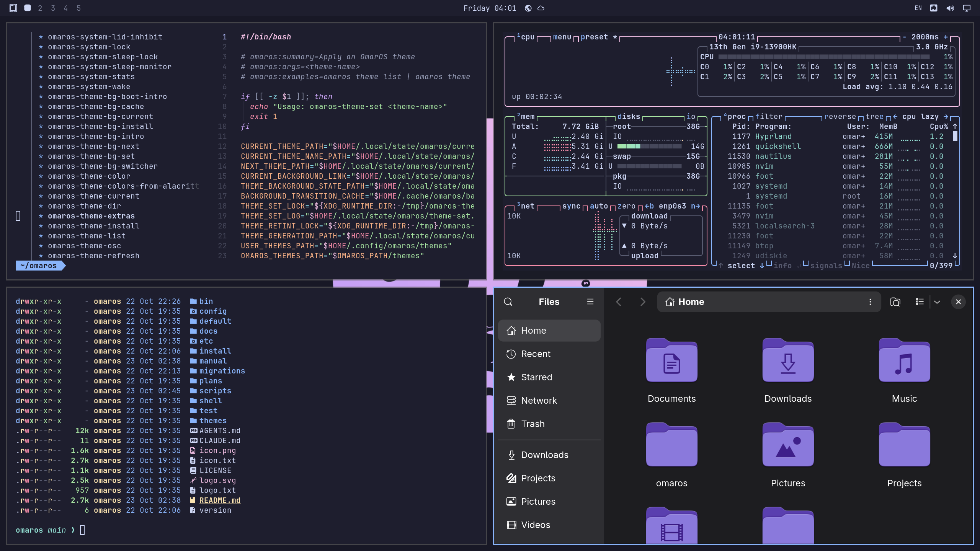The image size is (980, 551).
Task: Decrease btop update interval with minus
Action: click(904, 37)
